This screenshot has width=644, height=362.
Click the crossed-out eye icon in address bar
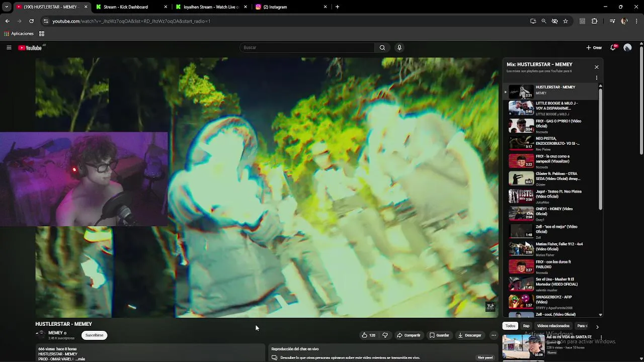(x=554, y=21)
